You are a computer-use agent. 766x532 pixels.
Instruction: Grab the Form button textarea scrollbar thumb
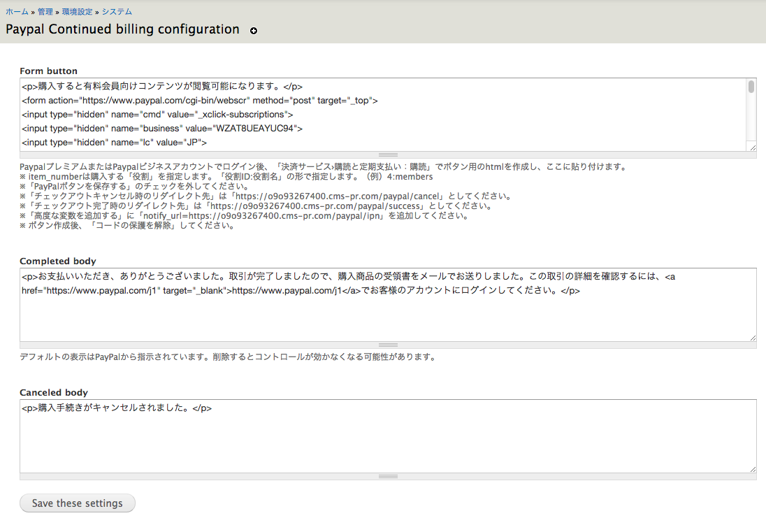tap(751, 87)
